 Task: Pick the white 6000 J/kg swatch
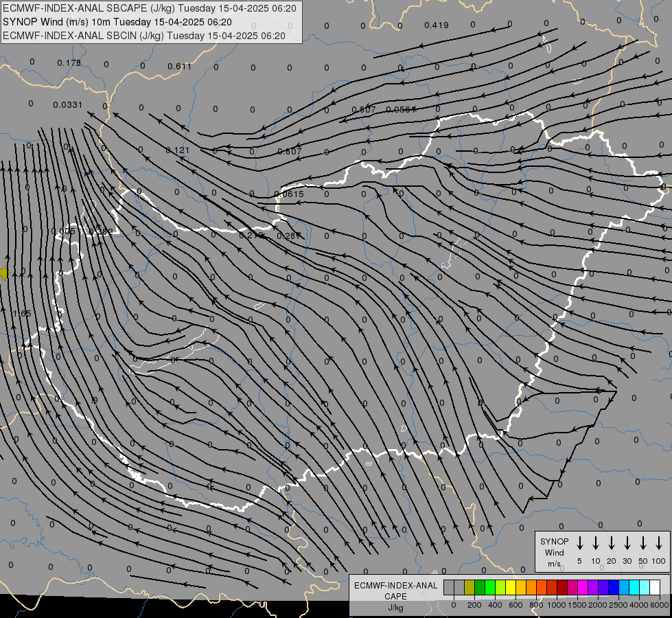point(654,587)
